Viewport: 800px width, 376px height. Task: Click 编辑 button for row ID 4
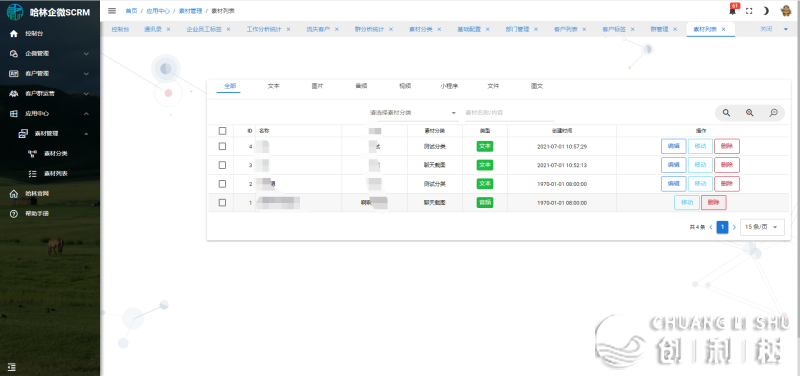click(x=673, y=146)
